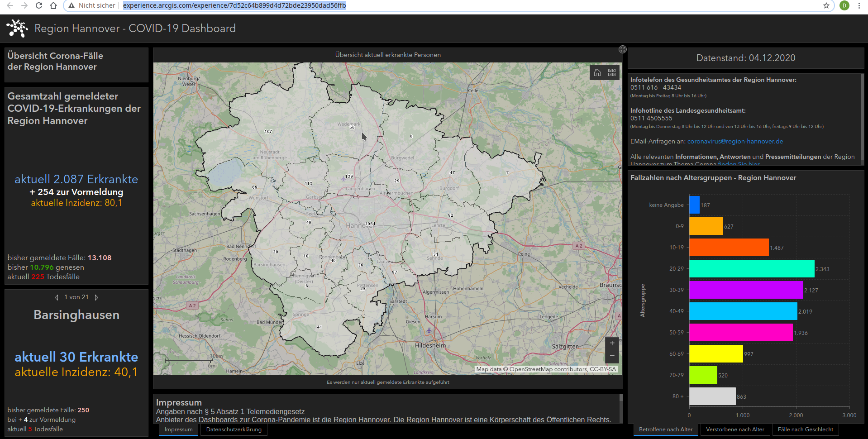Select the 40-49 light blue bar
Screen dimensions: 868x439
click(743, 311)
